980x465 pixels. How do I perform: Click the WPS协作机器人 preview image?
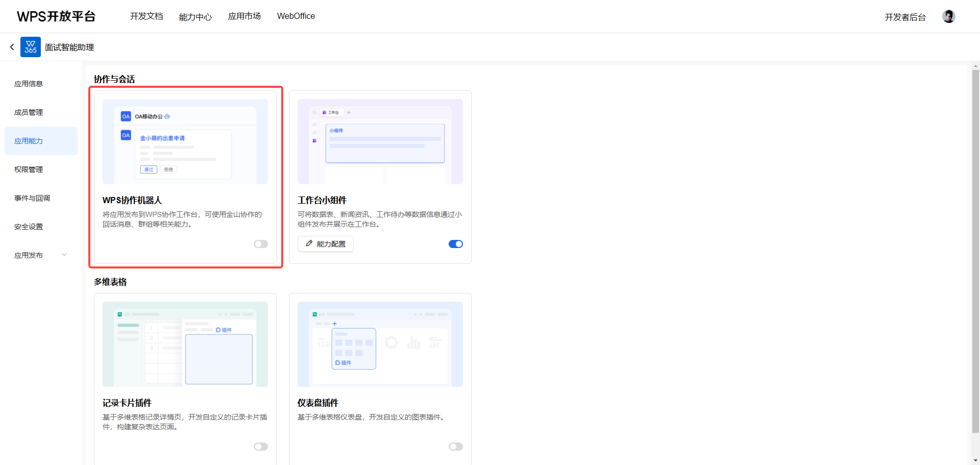[185, 141]
